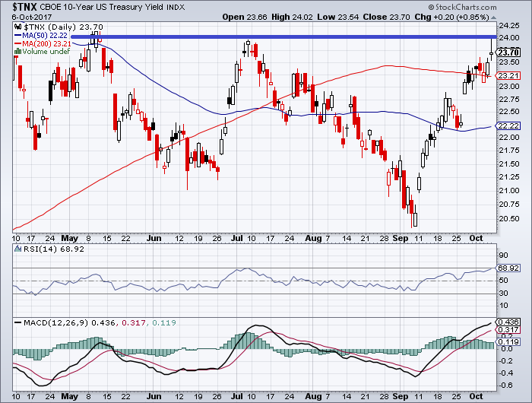Viewport: 532px width, 403px height.
Task: Click the red MA(200) legend line marker
Action: point(17,43)
